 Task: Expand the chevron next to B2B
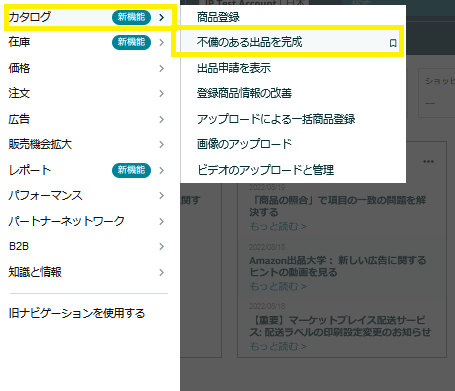[162, 246]
